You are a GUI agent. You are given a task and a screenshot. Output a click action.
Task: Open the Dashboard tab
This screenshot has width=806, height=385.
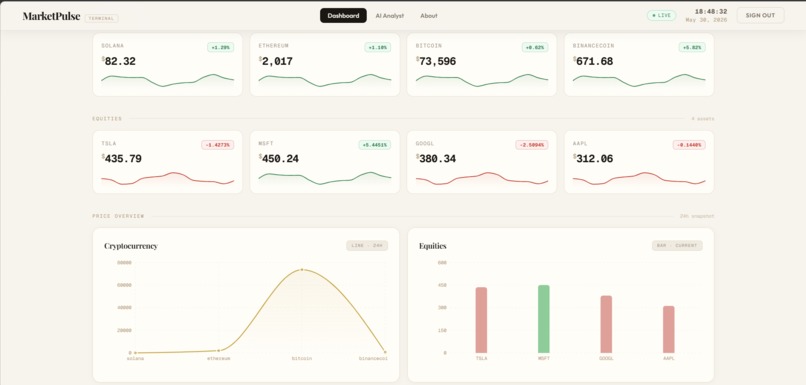click(343, 15)
